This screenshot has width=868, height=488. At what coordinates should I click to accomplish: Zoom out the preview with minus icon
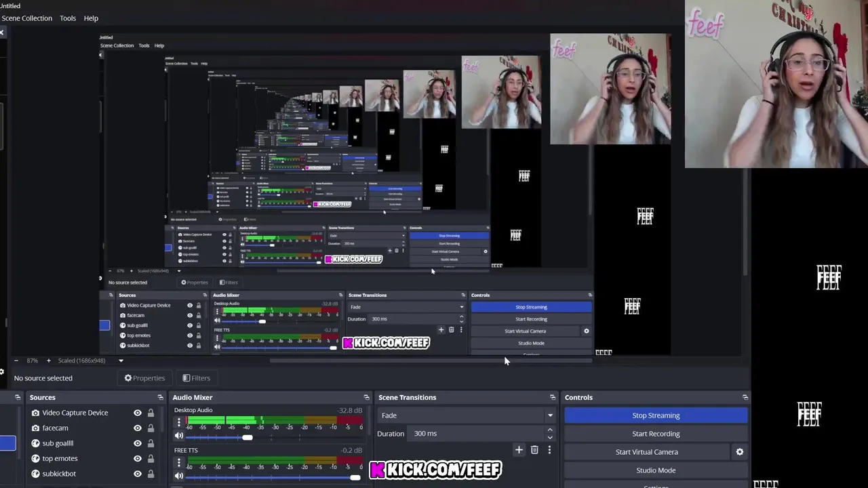(x=16, y=361)
